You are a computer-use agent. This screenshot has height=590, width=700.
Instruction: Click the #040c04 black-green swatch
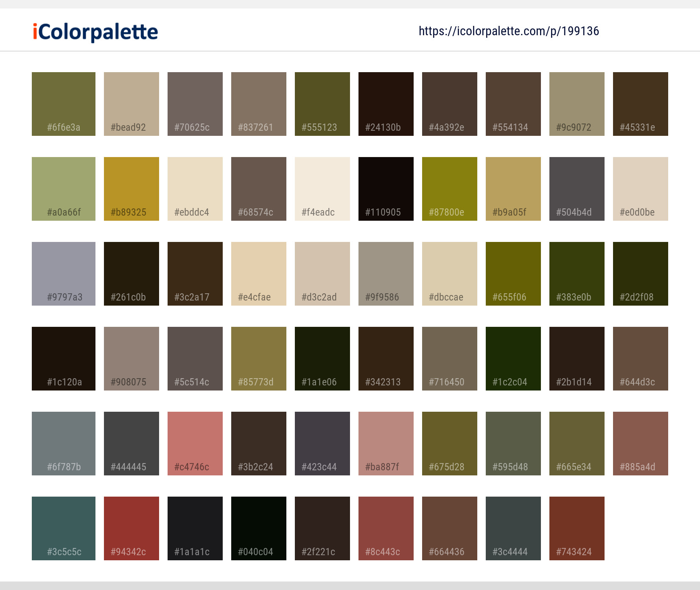coord(259,528)
